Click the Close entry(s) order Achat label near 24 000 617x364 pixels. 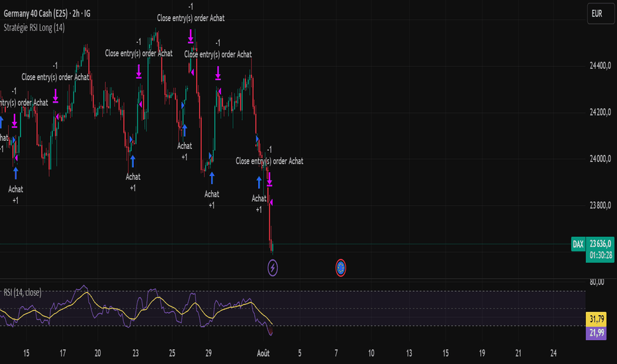pyautogui.click(x=269, y=161)
